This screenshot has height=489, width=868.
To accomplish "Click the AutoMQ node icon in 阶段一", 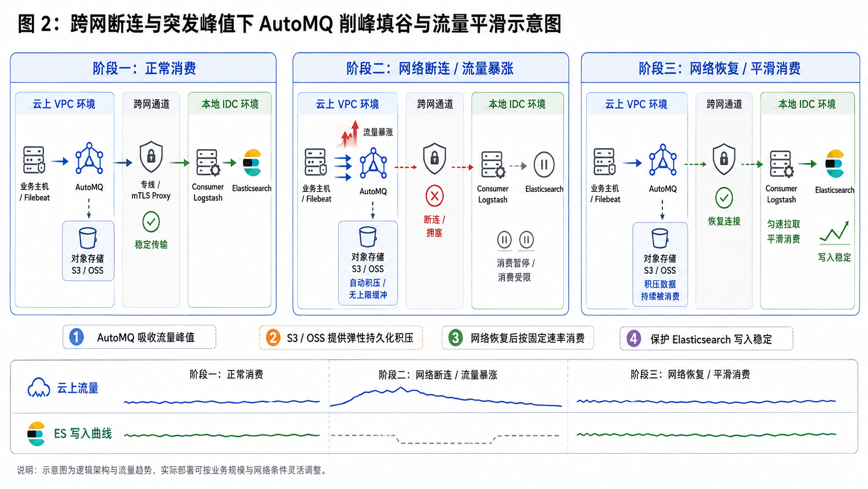I will click(89, 158).
